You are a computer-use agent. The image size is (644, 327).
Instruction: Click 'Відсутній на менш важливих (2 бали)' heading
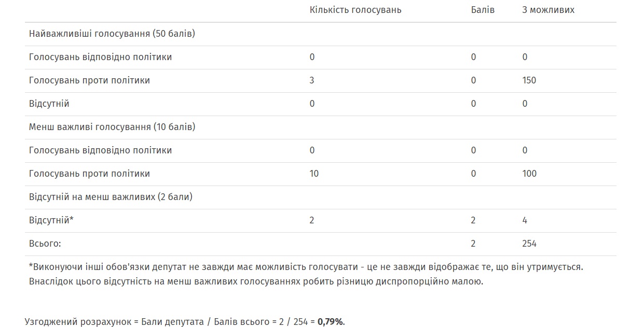click(x=111, y=197)
